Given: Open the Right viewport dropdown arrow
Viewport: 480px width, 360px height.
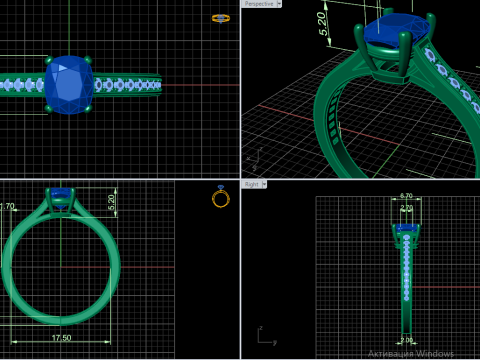Looking at the screenshot, I should pyautogui.click(x=264, y=184).
